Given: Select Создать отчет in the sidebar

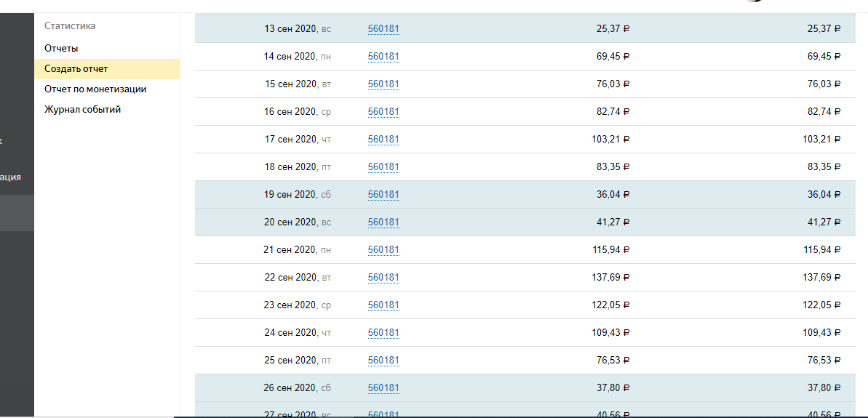Looking at the screenshot, I should click(x=76, y=69).
